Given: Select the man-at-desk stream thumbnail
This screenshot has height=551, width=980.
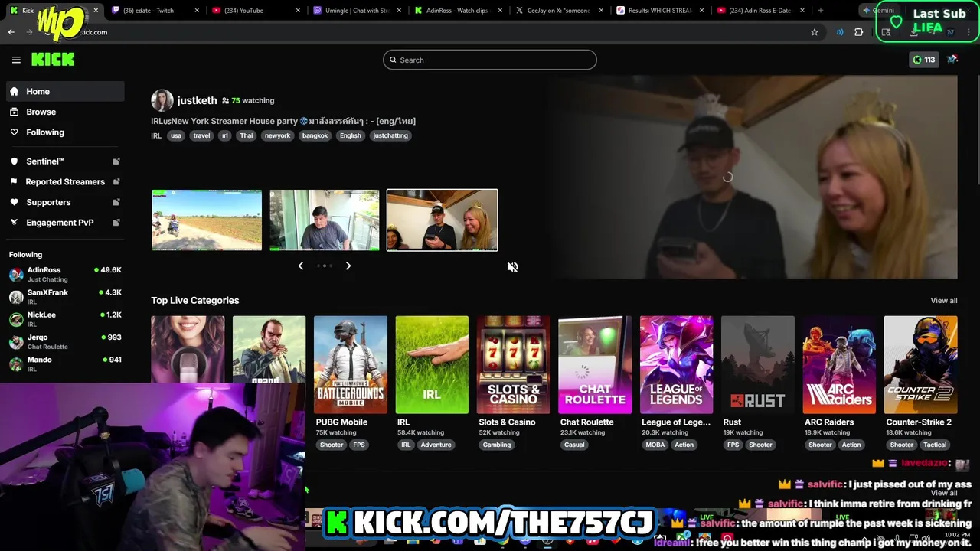Looking at the screenshot, I should pos(325,220).
